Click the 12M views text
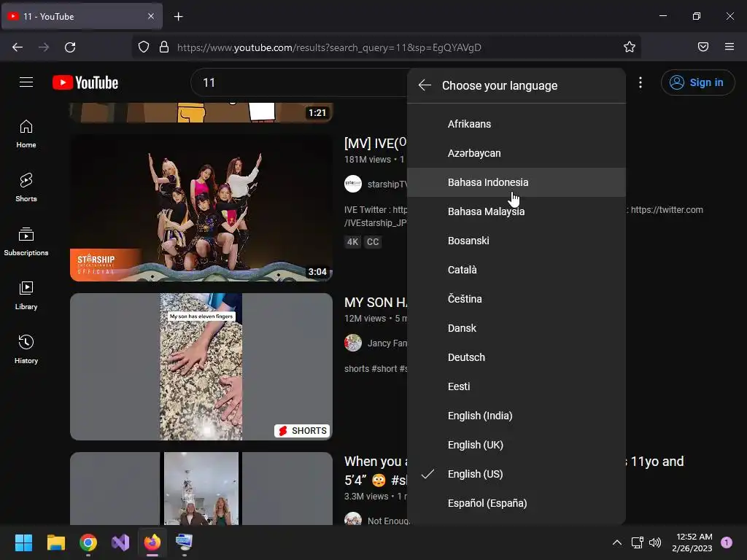The height and width of the screenshot is (560, 747). point(365,319)
